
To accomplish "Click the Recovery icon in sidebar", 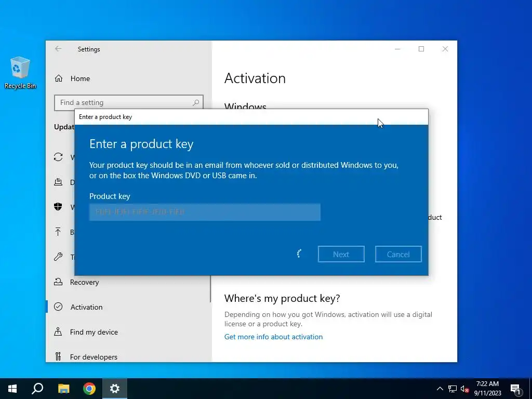I will 58,282.
